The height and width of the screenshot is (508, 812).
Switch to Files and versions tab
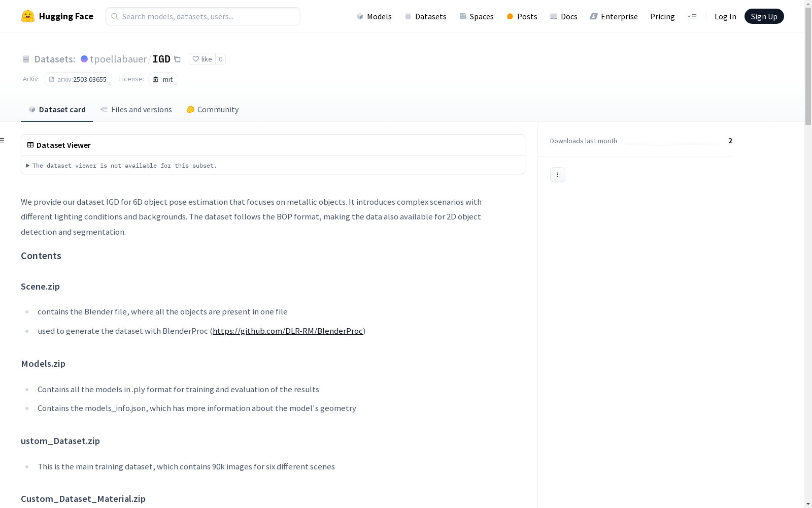[x=136, y=109]
